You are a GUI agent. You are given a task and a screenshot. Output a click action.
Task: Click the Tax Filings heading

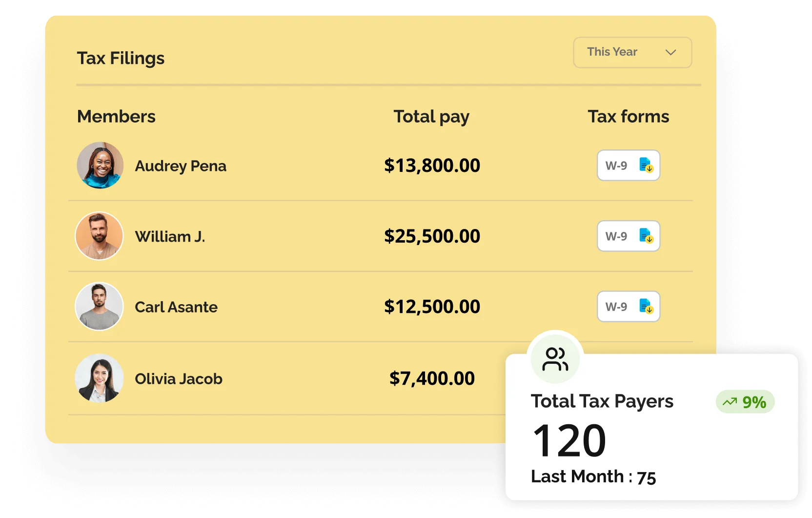pyautogui.click(x=121, y=58)
